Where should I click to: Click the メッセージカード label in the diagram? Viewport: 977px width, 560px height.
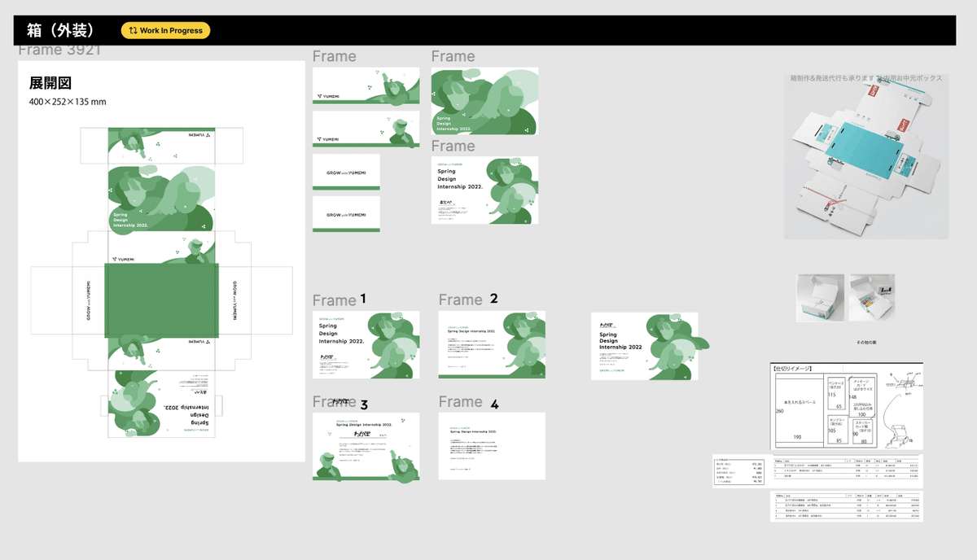coord(861,384)
